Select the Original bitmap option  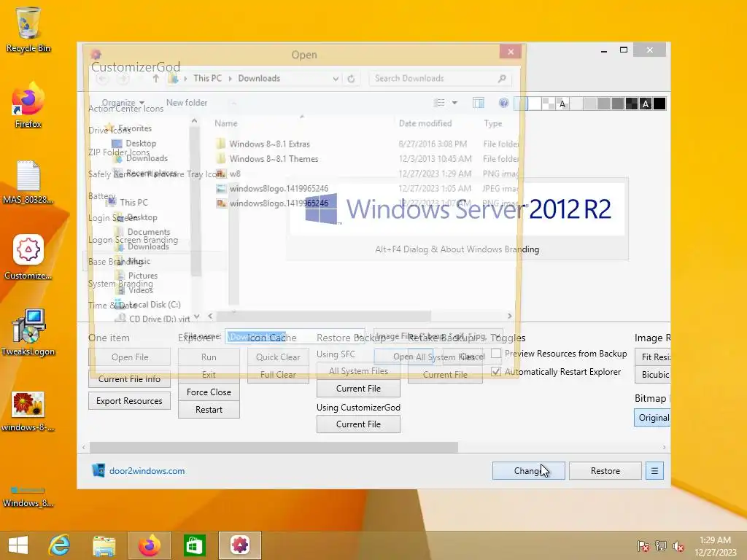(x=652, y=418)
